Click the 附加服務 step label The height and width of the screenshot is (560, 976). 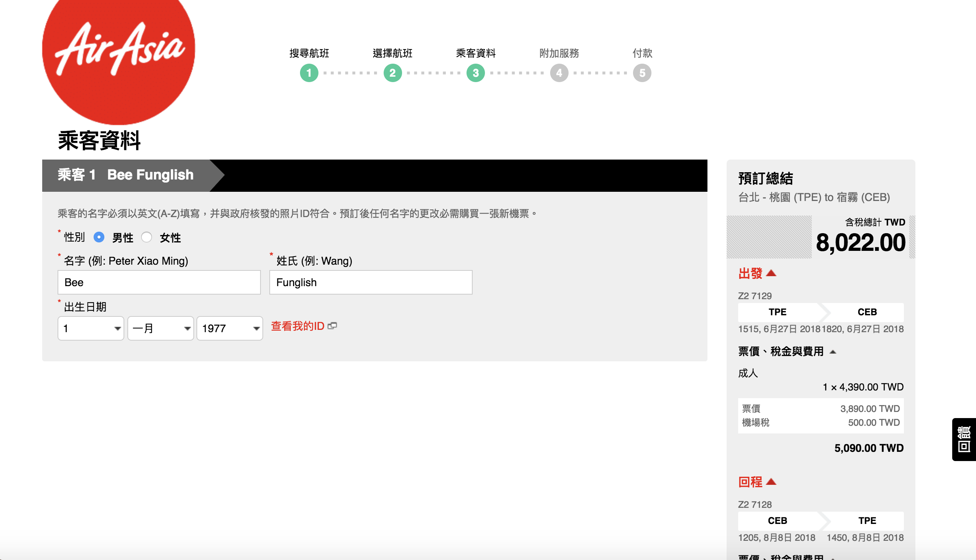click(x=559, y=53)
